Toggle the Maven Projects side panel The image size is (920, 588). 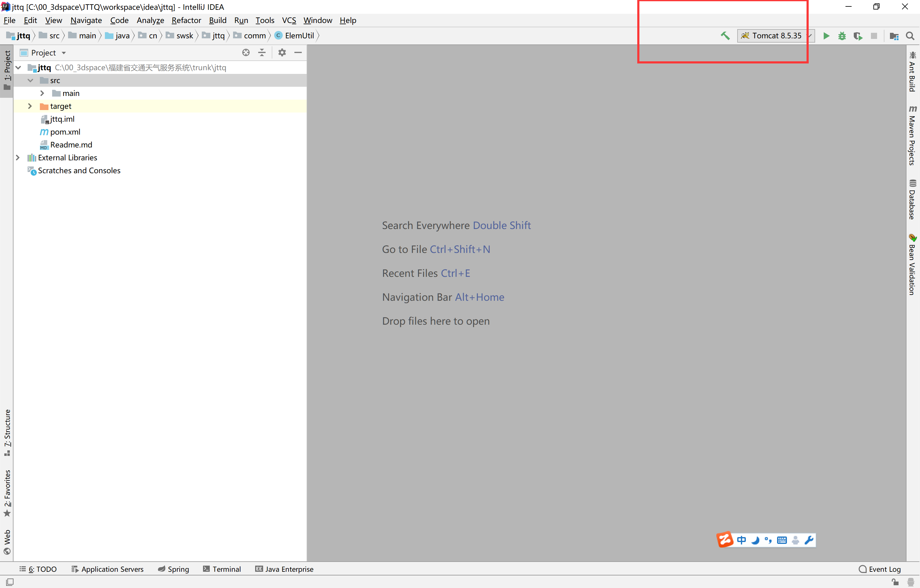pyautogui.click(x=912, y=136)
